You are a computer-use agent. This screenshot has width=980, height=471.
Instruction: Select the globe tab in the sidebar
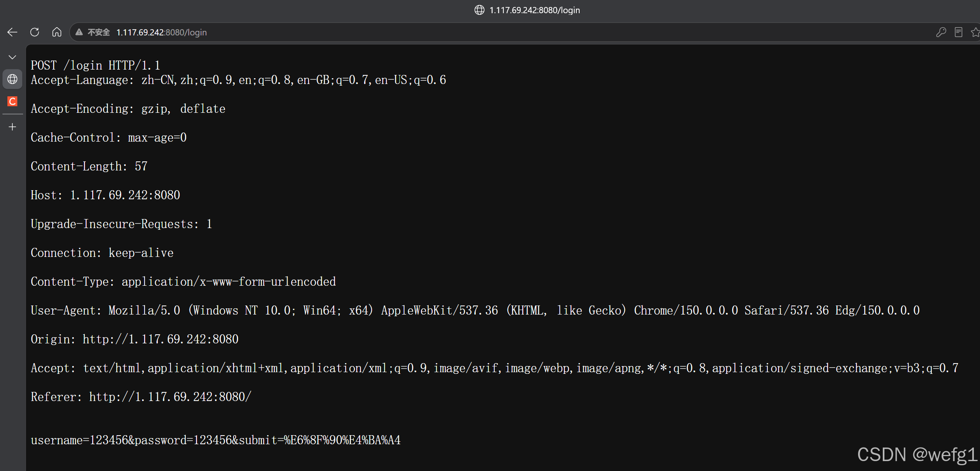tap(12, 79)
